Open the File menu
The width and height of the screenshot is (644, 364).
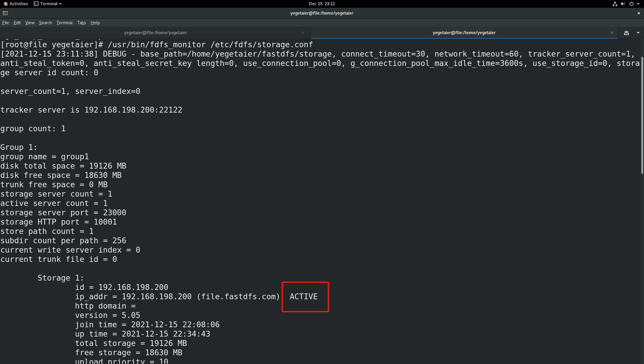pos(6,23)
